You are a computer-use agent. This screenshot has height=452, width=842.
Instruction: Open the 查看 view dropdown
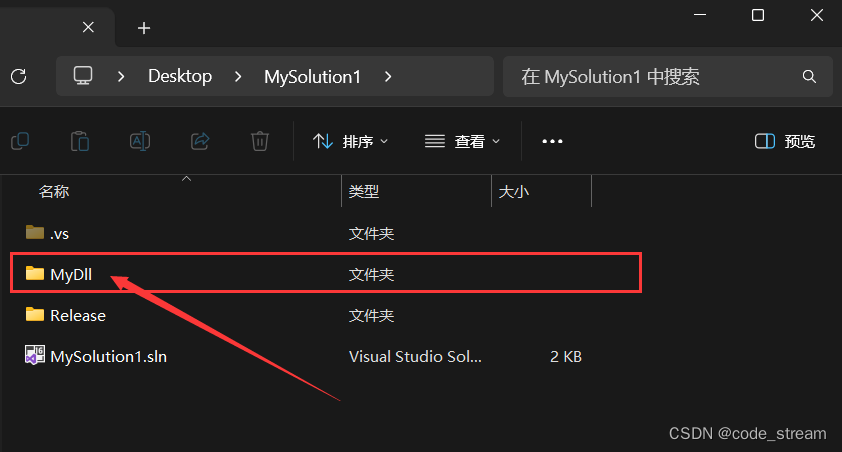pyautogui.click(x=462, y=141)
